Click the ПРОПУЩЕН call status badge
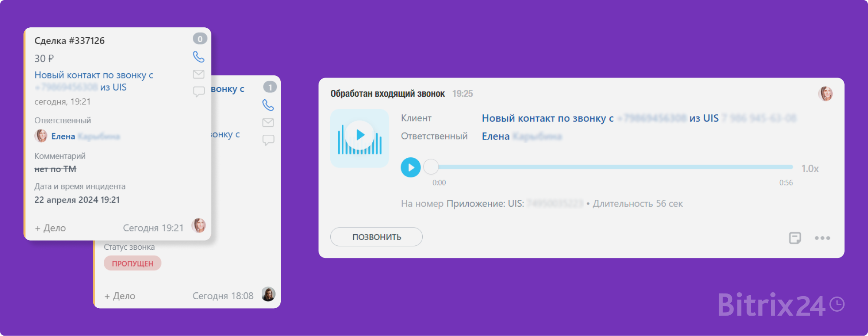 coord(132,264)
